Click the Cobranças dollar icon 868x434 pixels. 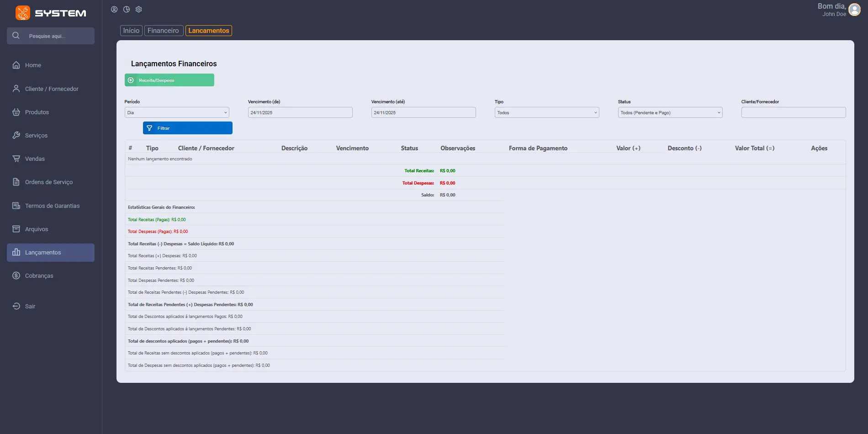[16, 275]
